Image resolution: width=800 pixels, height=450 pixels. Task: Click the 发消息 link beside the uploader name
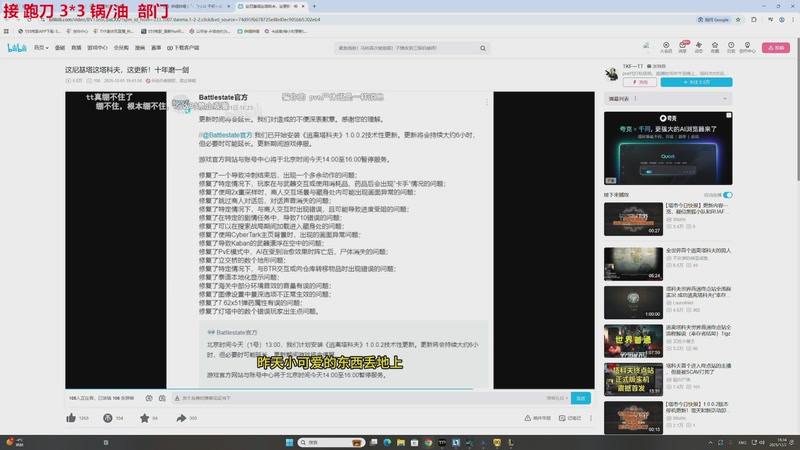point(657,66)
